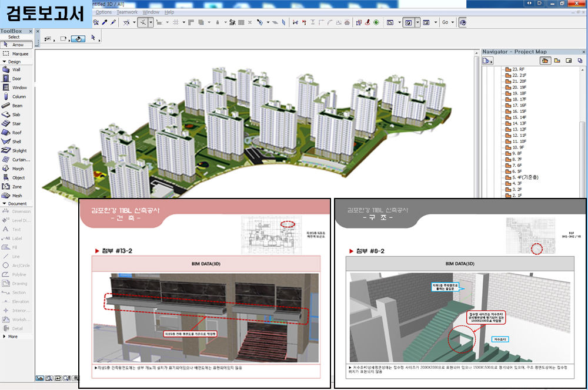588x390 pixels.
Task: Pick the Zone tool
Action: click(16, 187)
